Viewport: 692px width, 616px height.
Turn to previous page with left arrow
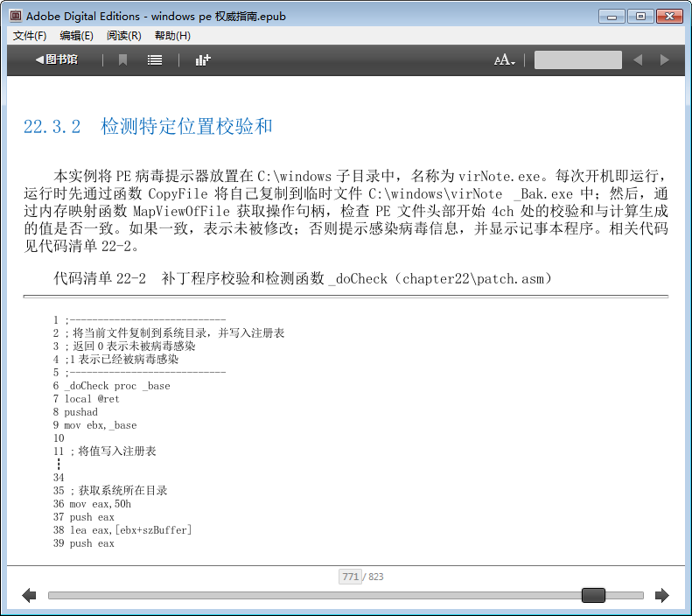29,595
